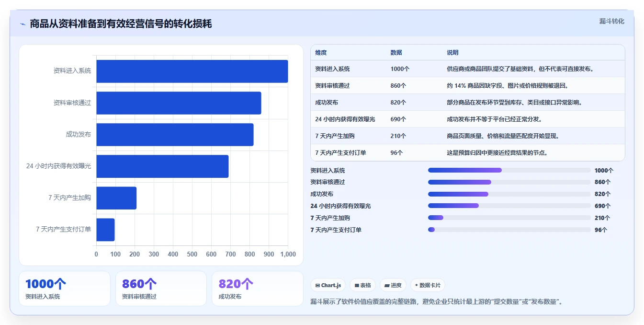The image size is (644, 325).
Task: Click the page title 商品从资料准备到有效经营信号的转化损耗
Action: pyautogui.click(x=121, y=24)
